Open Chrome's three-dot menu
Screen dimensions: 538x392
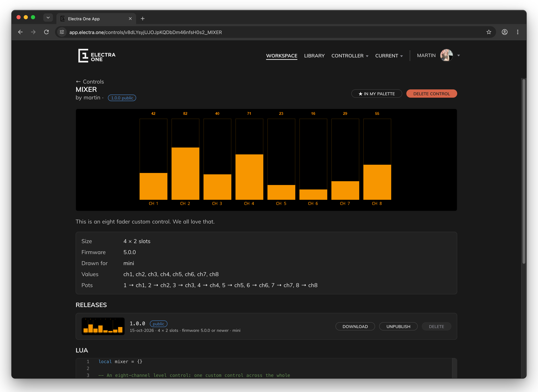click(x=518, y=32)
